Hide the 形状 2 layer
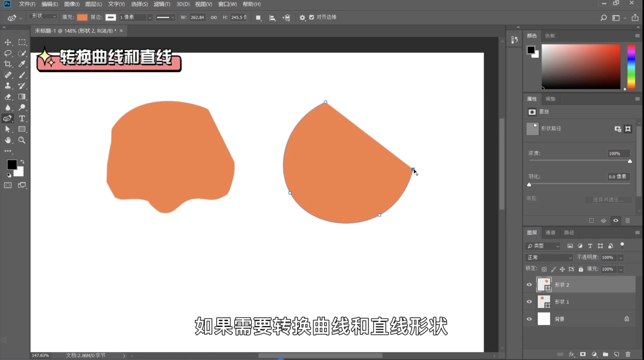The height and width of the screenshot is (360, 644). 529,284
